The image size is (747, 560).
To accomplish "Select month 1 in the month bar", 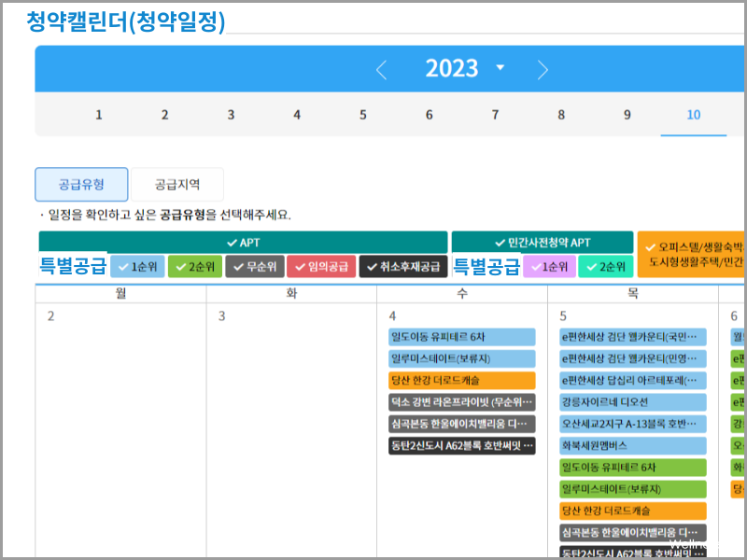I will (x=98, y=114).
